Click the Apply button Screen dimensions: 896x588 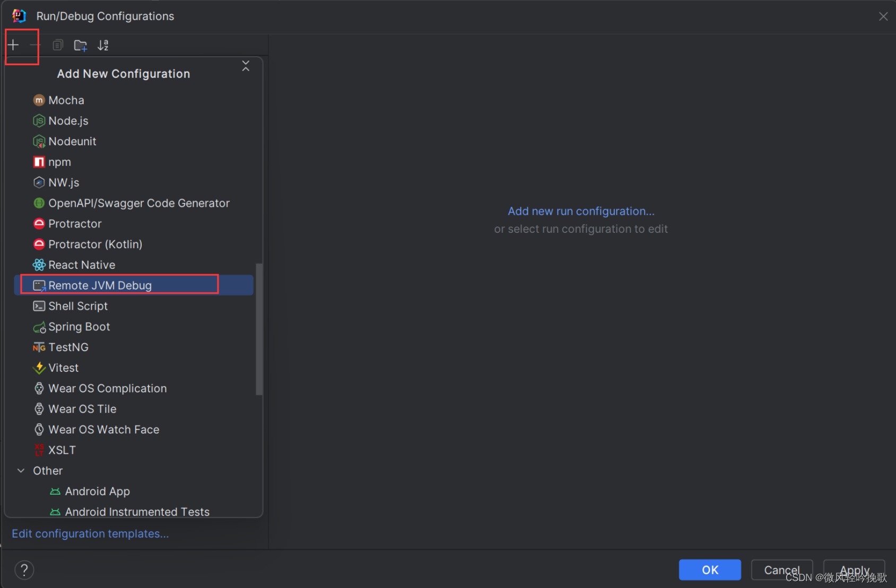pyautogui.click(x=854, y=570)
